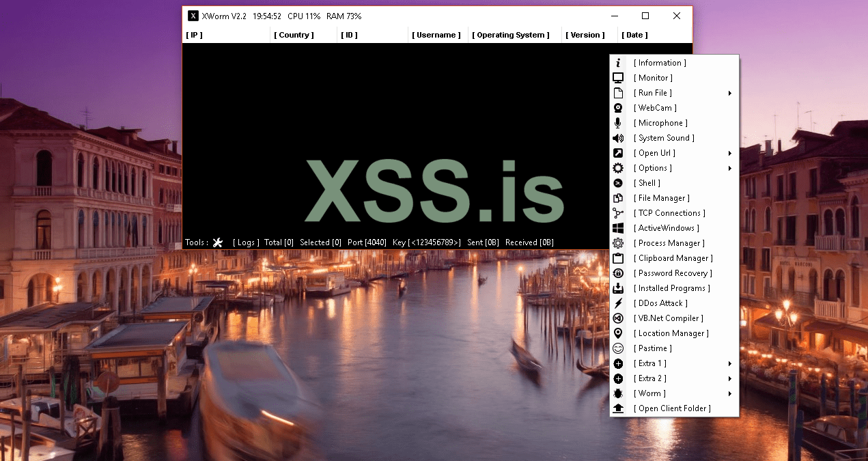Click the Port [4040] status entry
This screenshot has width=868, height=461.
(x=367, y=242)
